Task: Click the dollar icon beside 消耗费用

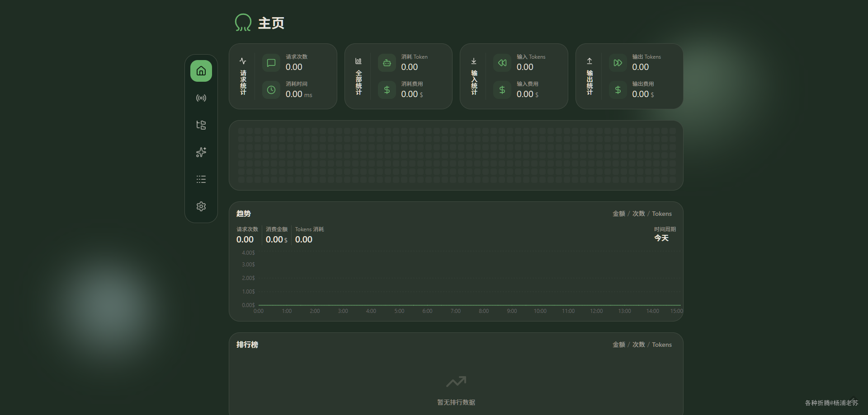Action: 387,90
